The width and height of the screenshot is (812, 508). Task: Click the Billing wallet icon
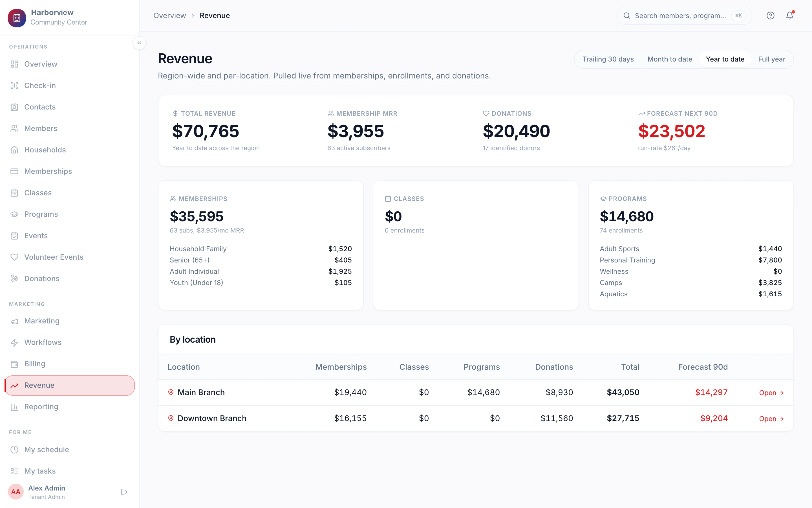[14, 364]
